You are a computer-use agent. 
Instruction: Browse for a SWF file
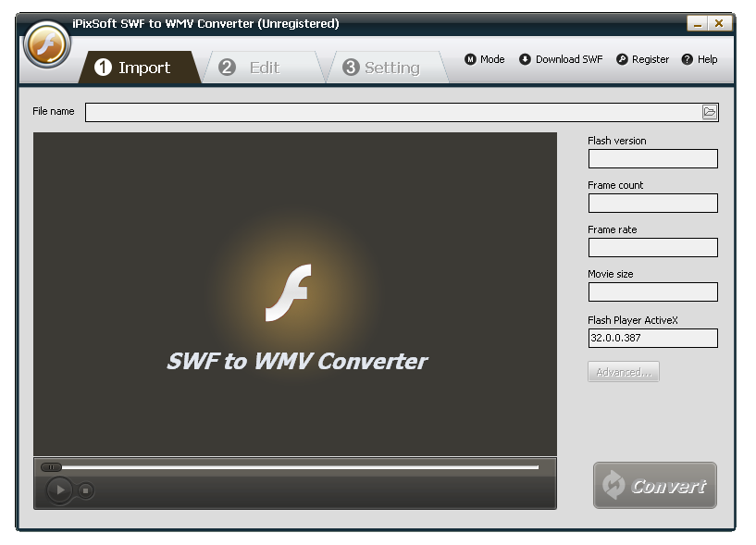click(x=711, y=111)
